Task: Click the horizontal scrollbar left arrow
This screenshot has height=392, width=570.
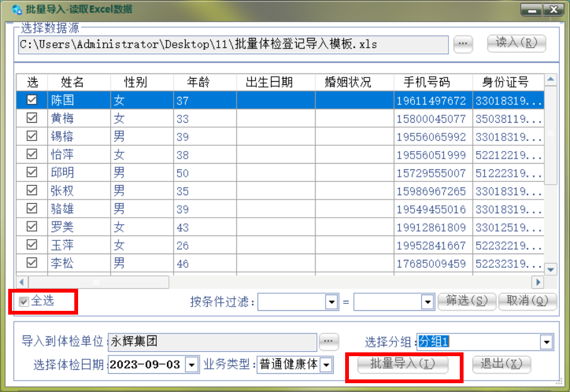Action: (x=22, y=282)
